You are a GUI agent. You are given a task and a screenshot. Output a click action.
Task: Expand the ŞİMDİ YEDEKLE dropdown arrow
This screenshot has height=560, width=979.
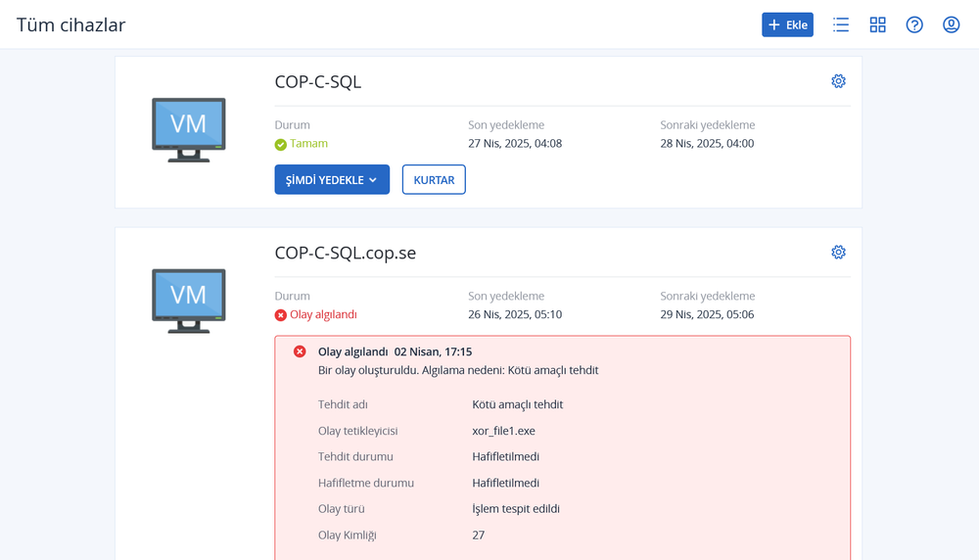coord(373,180)
